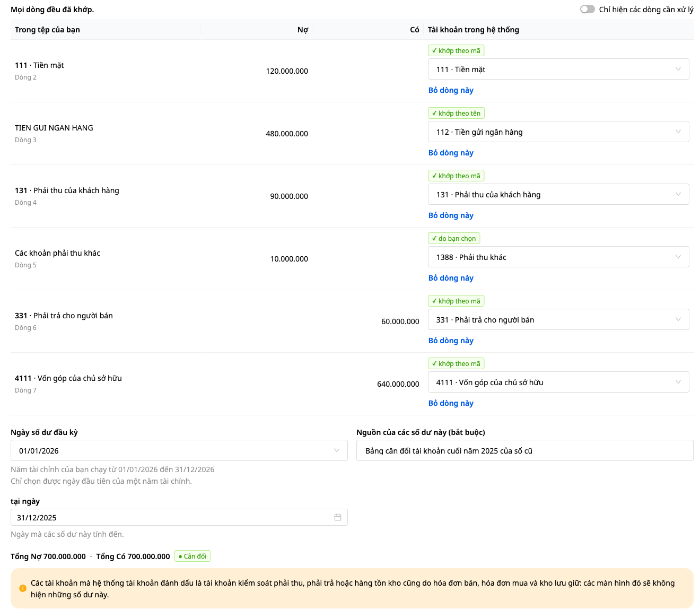Open the 112 · Tiền gửi ngân hàng dropdown
The height and width of the screenshot is (609, 700).
(x=558, y=132)
